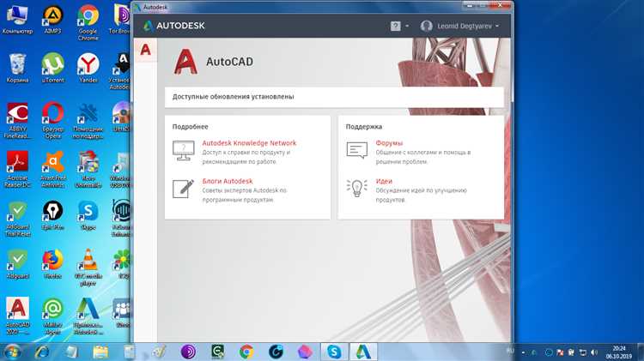Viewport: 644px width, 361px height.
Task: Switch to Skype on the taskbar
Action: point(334,352)
